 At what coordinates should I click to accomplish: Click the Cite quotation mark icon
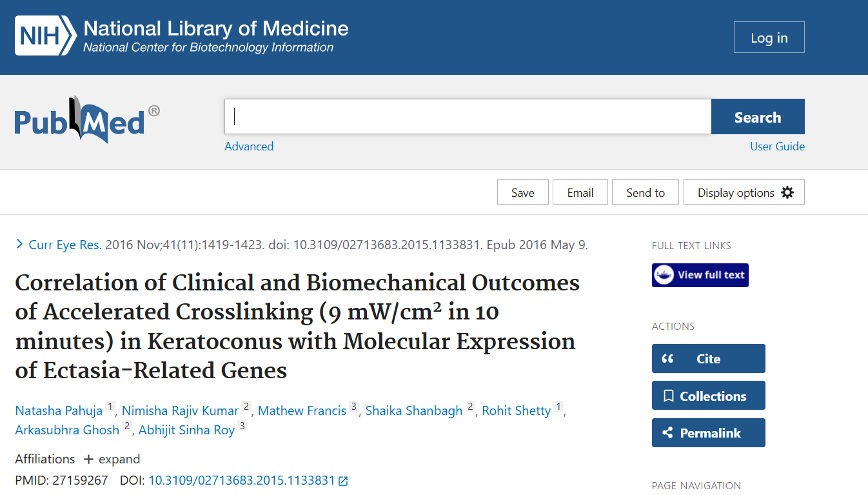(x=668, y=359)
